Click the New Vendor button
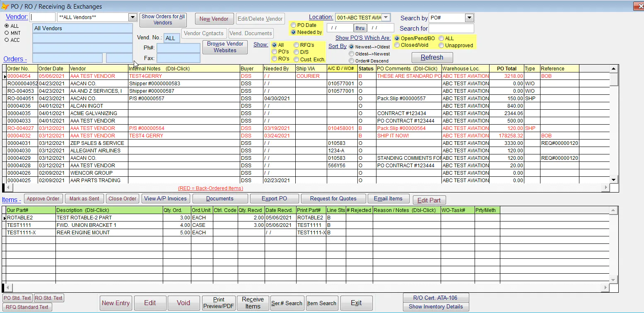The height and width of the screenshot is (313, 644). [x=214, y=19]
